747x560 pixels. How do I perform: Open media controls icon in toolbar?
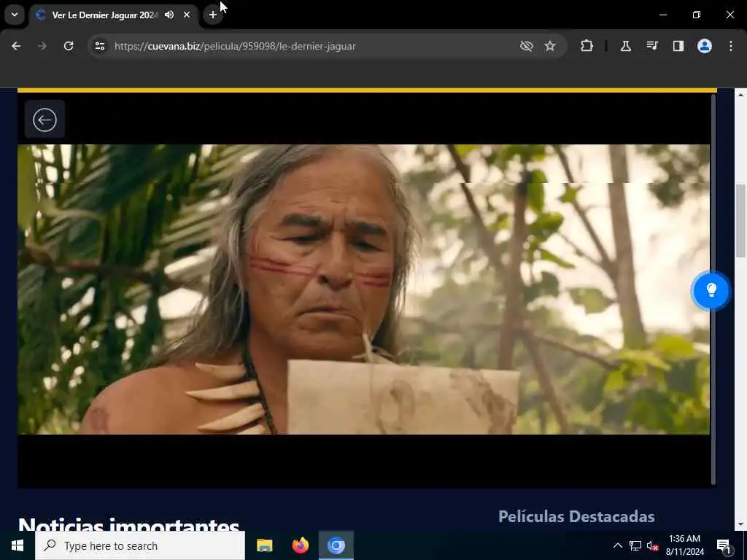pos(652,46)
